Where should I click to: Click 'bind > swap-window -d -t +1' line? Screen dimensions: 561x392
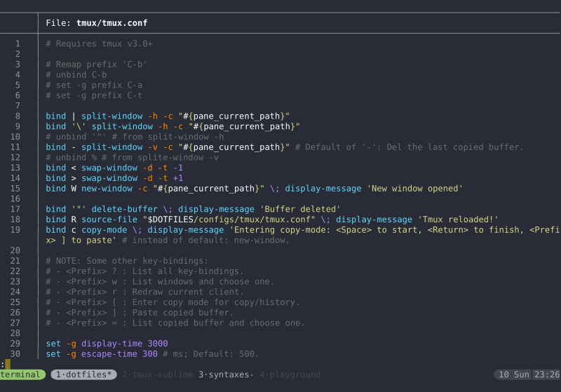click(114, 179)
